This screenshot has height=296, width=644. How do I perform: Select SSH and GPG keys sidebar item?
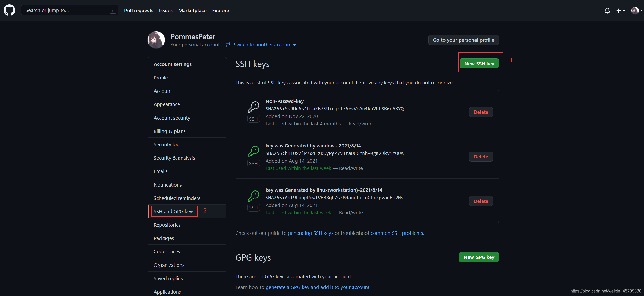tap(174, 211)
